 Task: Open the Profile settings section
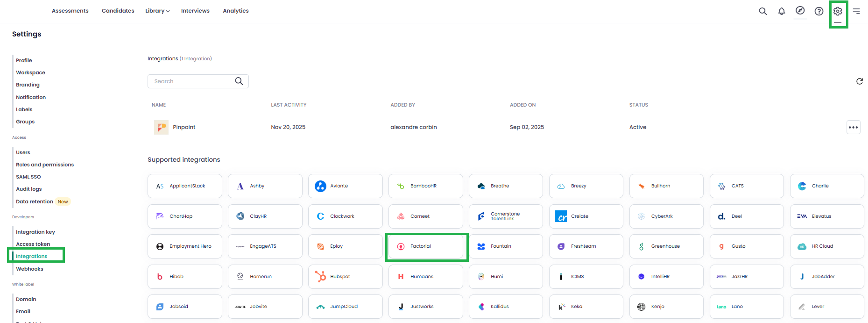coord(24,60)
